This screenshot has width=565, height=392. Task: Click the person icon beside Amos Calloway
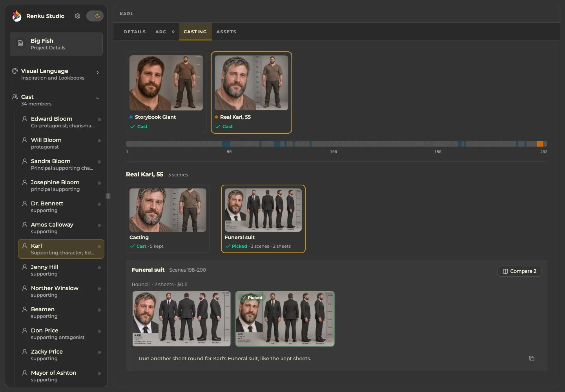25,225
